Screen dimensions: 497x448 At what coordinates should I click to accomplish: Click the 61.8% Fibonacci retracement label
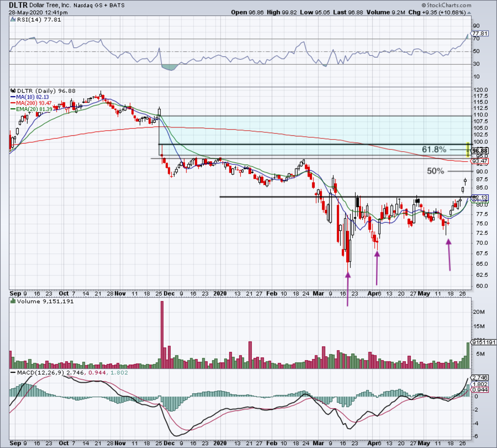click(x=434, y=150)
